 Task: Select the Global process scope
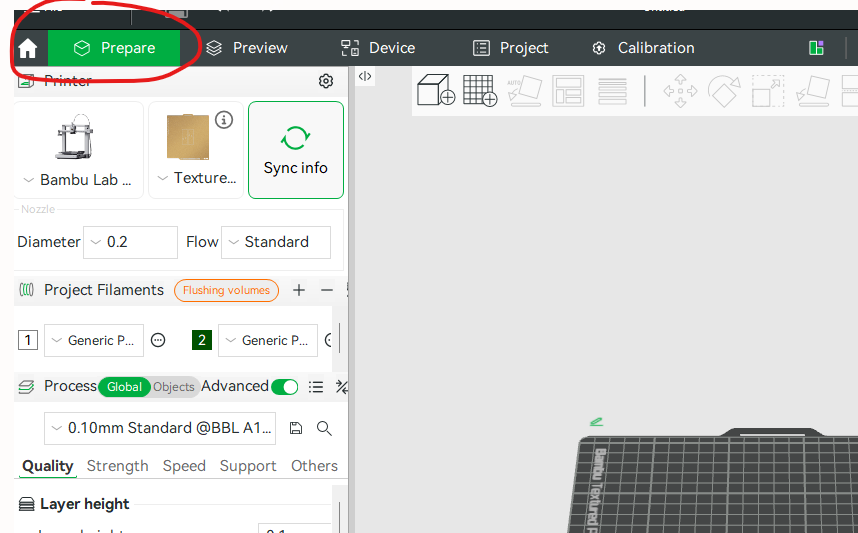(124, 387)
